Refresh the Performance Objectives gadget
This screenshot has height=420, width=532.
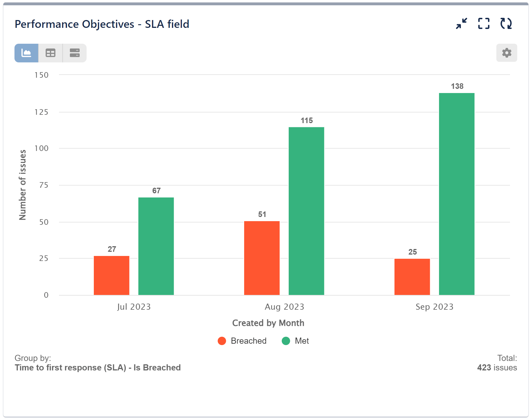[x=506, y=24]
